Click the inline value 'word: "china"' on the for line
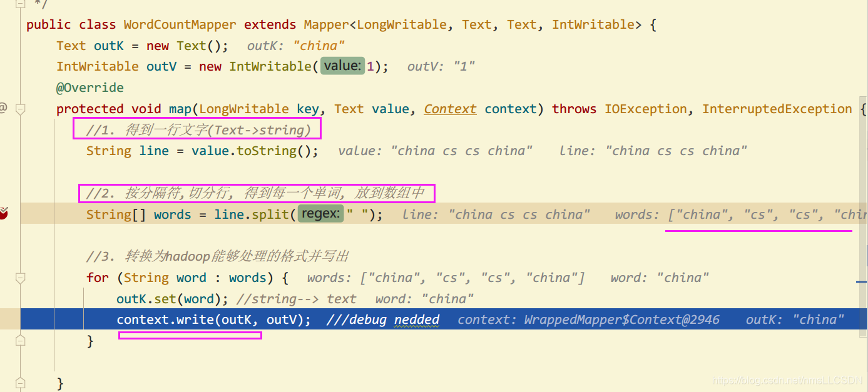This screenshot has height=392, width=868. point(660,278)
